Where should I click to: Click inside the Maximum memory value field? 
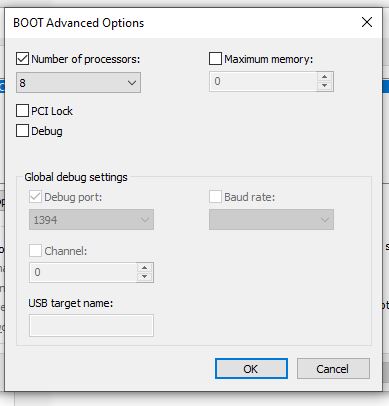(263, 81)
